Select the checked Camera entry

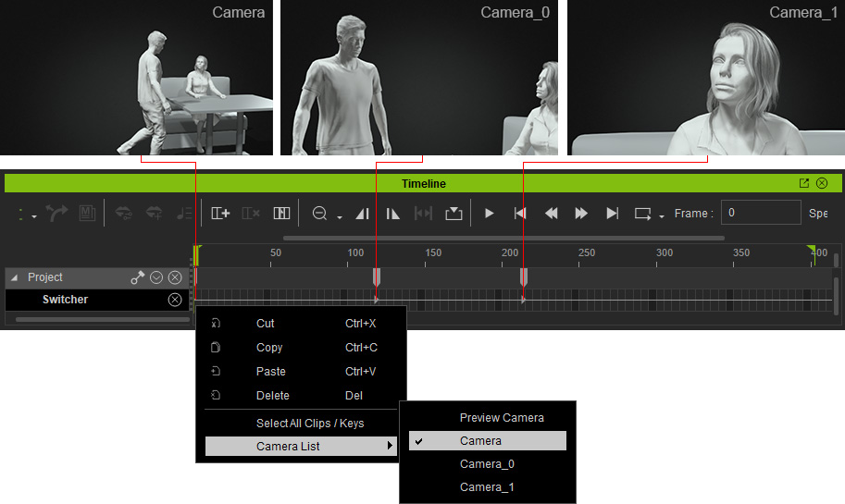click(488, 440)
